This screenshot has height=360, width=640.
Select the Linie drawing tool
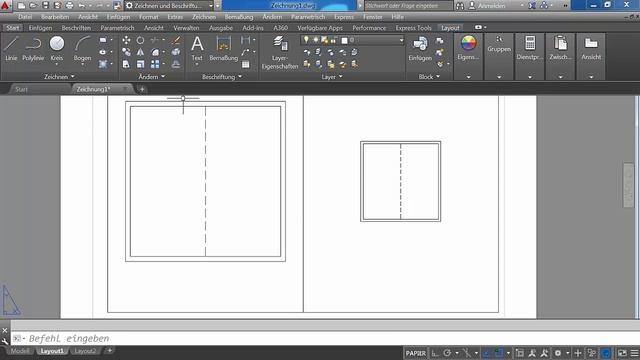point(11,49)
